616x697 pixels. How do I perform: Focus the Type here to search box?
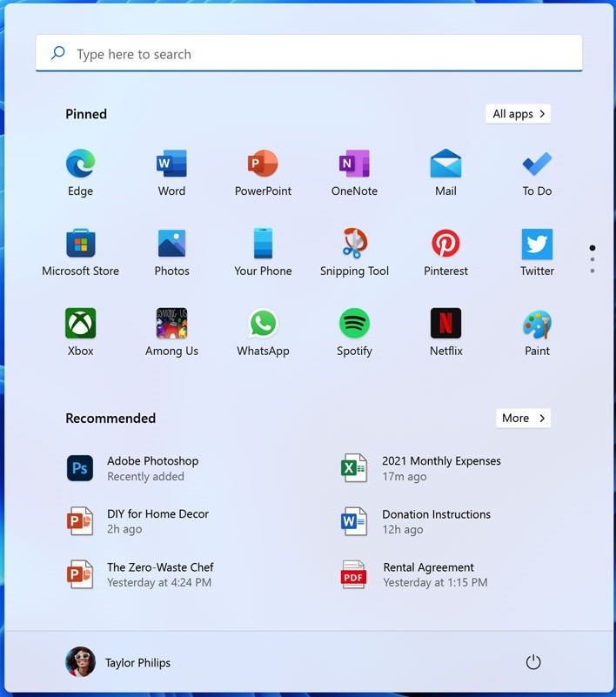309,53
